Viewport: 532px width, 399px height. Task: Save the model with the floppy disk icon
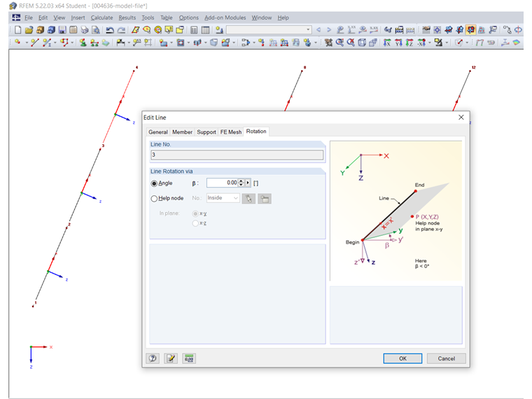62,30
